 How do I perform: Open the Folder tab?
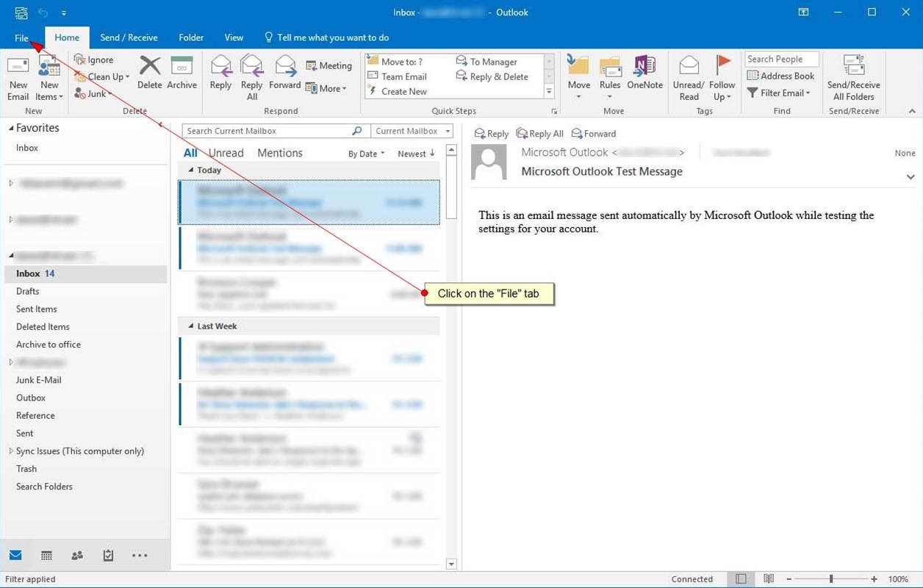191,37
